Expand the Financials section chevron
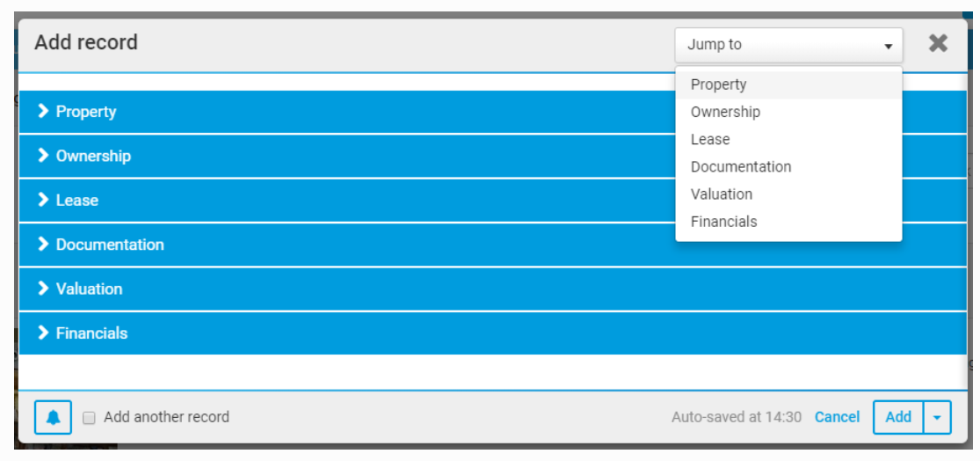The height and width of the screenshot is (461, 980). click(43, 333)
